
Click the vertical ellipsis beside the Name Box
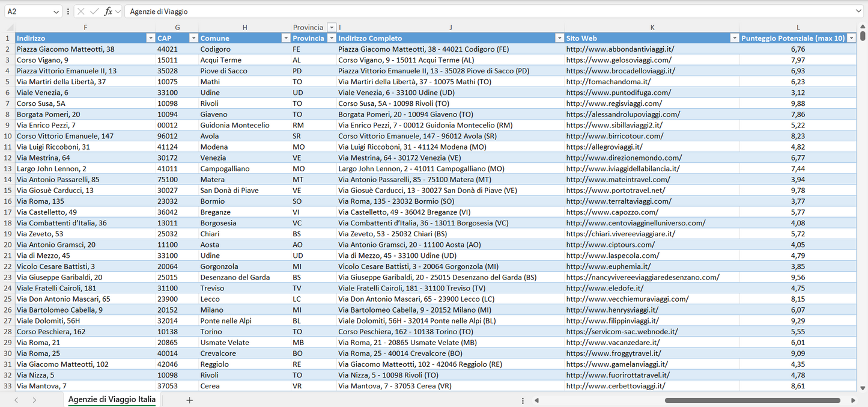[68, 11]
